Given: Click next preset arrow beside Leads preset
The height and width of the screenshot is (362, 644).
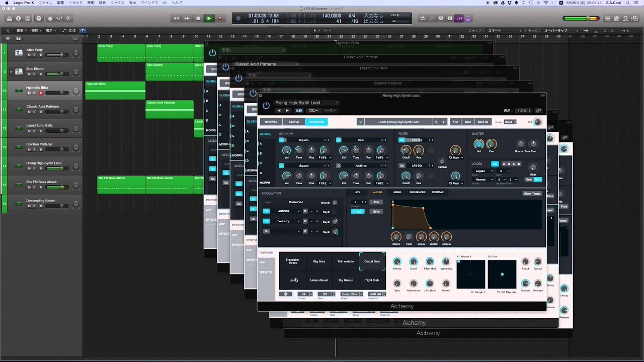Looking at the screenshot, I should point(444,122).
